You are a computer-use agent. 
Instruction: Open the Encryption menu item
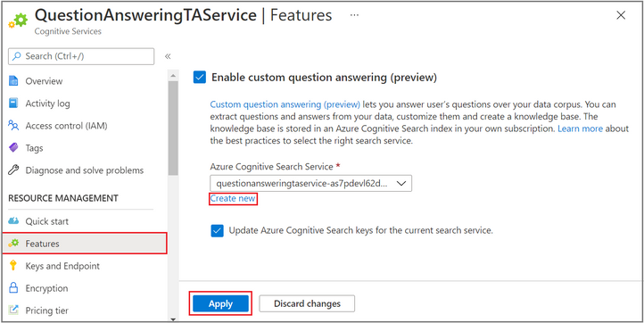46,288
